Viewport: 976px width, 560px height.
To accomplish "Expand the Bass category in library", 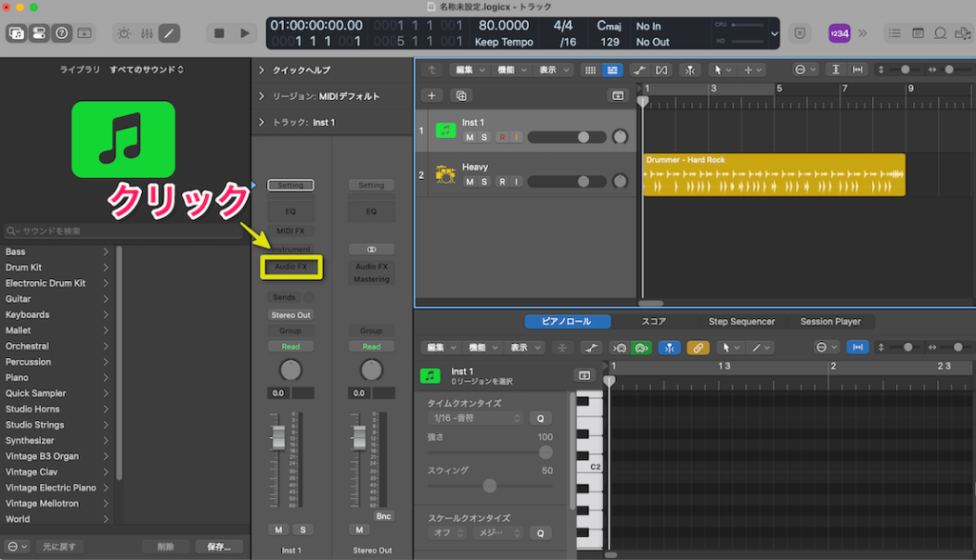I will pyautogui.click(x=57, y=252).
